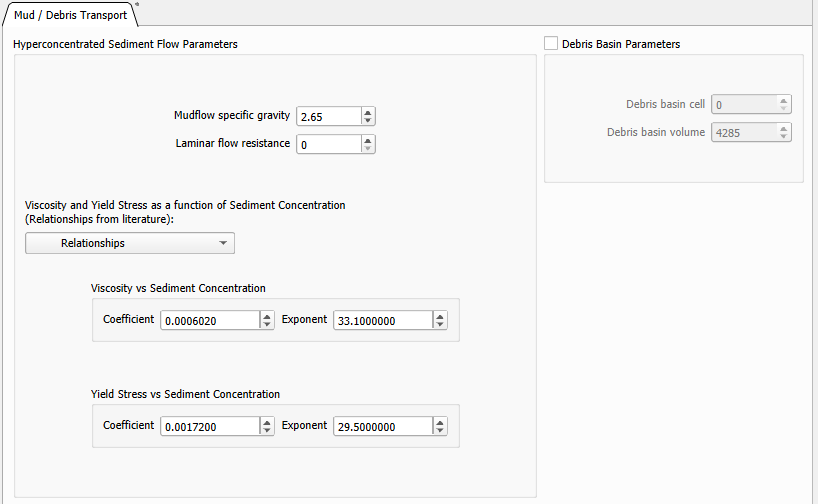818x504 pixels.
Task: Click the Viscosity Coefficient value field
Action: 209,320
